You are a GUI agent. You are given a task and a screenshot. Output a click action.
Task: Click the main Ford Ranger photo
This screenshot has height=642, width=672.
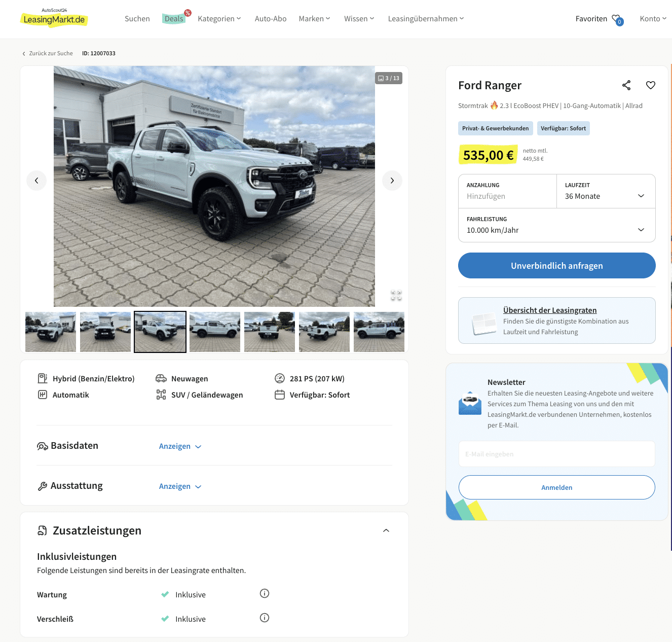point(214,186)
